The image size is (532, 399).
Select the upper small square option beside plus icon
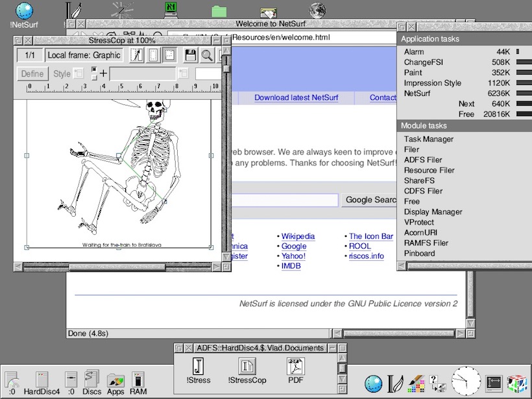[x=94, y=69]
